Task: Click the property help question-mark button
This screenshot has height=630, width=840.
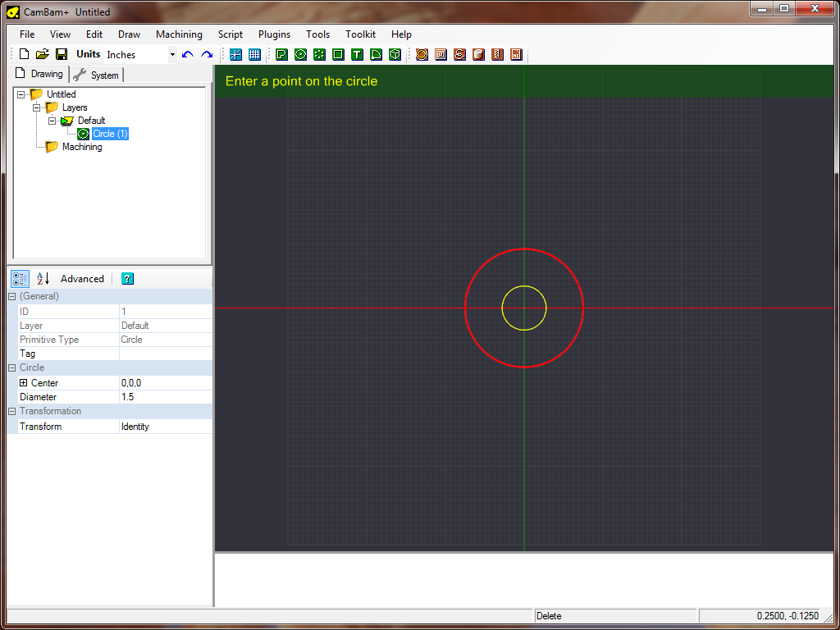Action: pos(127,279)
